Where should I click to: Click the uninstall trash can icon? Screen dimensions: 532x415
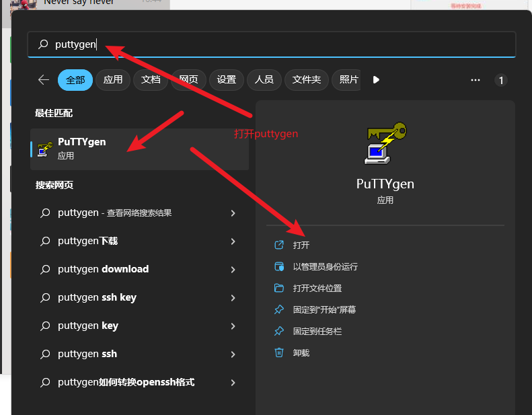(279, 352)
